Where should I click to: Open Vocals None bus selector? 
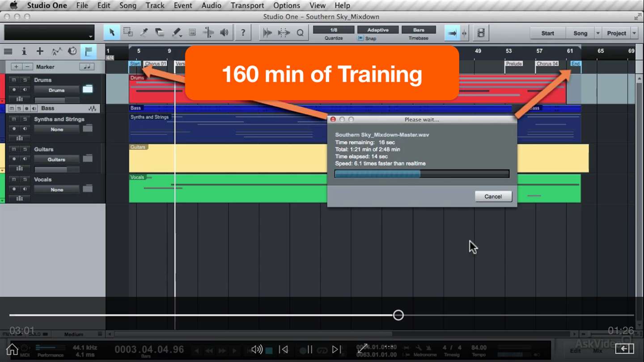click(57, 189)
